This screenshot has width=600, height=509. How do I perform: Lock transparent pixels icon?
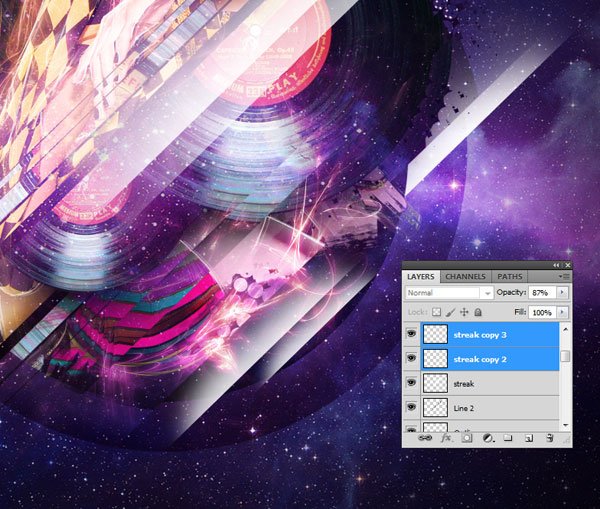pos(436,312)
